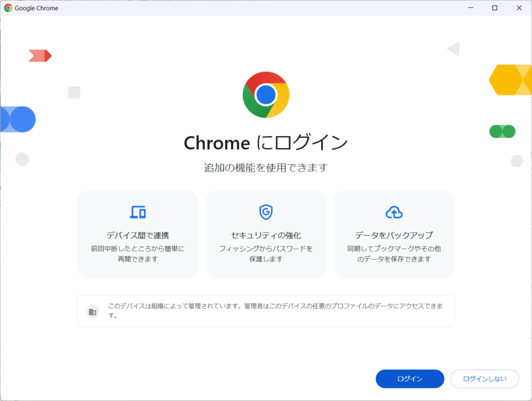The image size is (532, 401).
Task: Click the red arrow decoration shape
Action: [x=40, y=56]
